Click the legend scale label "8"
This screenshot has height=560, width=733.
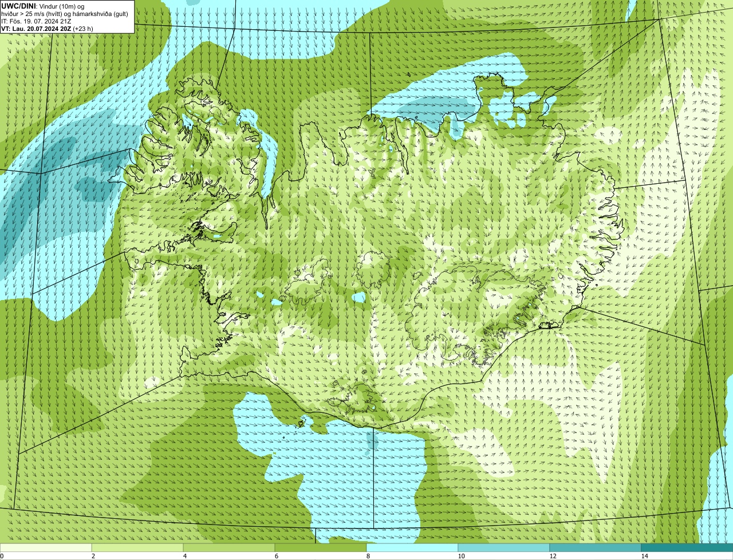[x=368, y=556]
